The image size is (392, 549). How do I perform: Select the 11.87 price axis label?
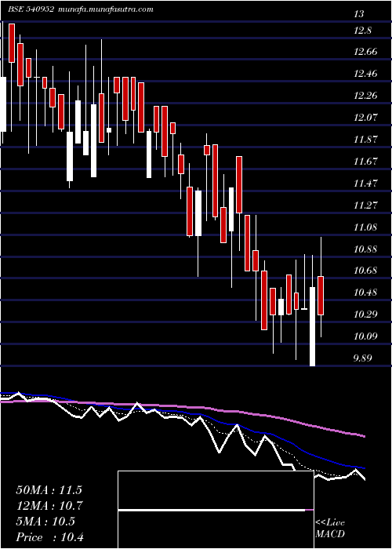tap(365, 140)
